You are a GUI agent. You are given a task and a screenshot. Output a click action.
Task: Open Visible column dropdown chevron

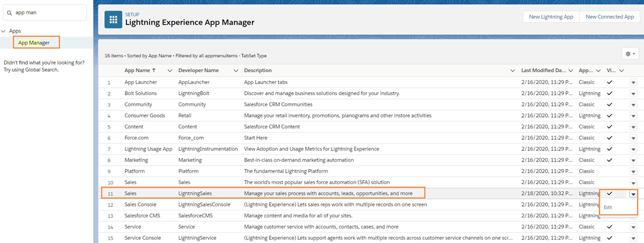[622, 71]
